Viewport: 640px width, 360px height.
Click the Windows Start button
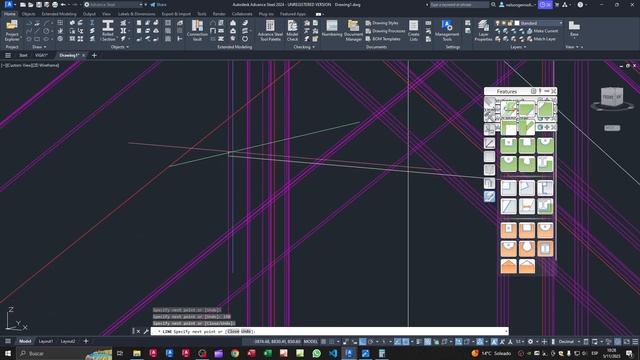coord(8,353)
